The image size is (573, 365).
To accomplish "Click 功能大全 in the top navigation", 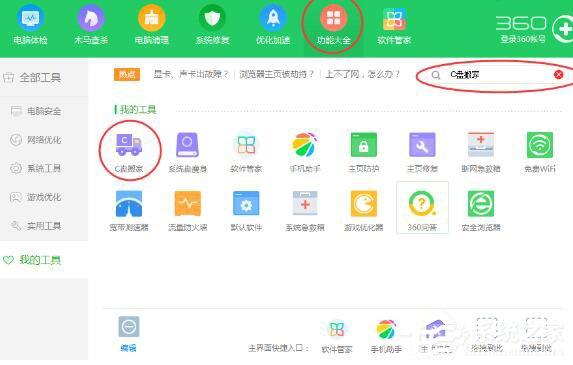I will tap(333, 25).
